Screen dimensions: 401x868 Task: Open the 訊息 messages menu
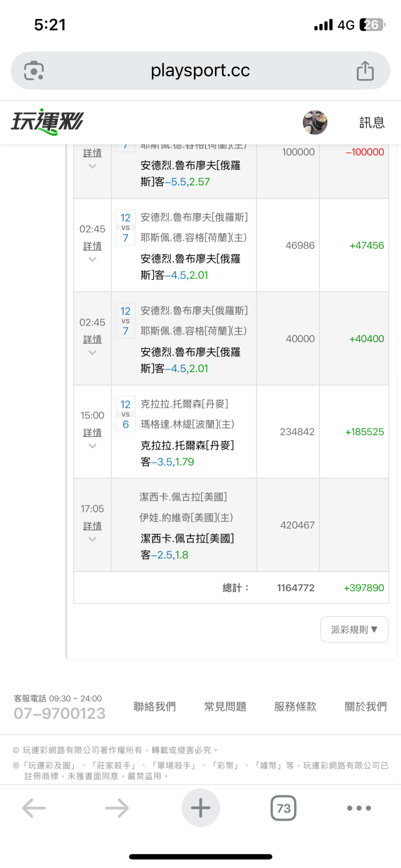pyautogui.click(x=372, y=122)
